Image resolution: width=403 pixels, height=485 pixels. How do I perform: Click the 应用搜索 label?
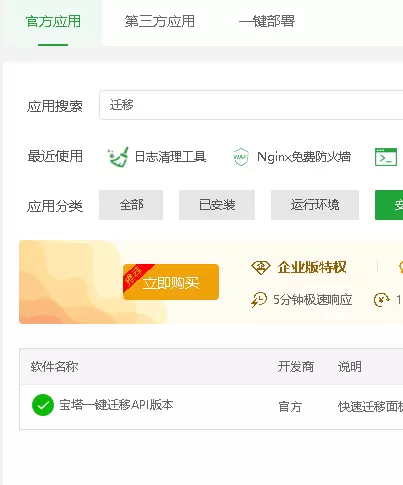click(55, 106)
